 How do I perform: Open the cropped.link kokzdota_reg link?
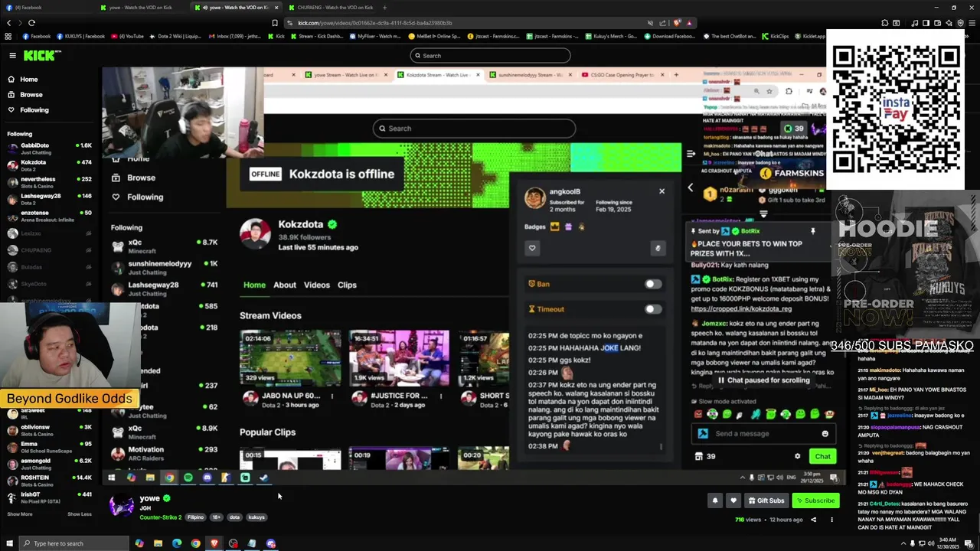pyautogui.click(x=741, y=309)
